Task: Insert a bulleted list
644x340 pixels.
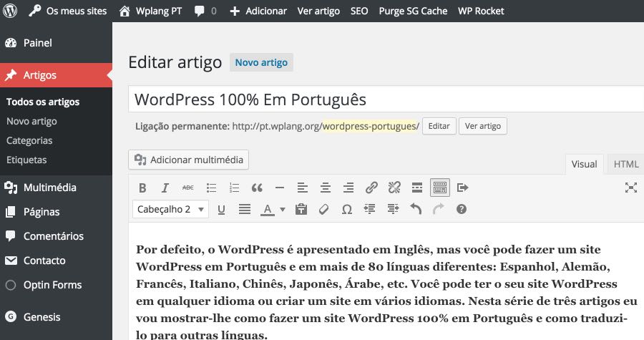Action: click(x=212, y=188)
